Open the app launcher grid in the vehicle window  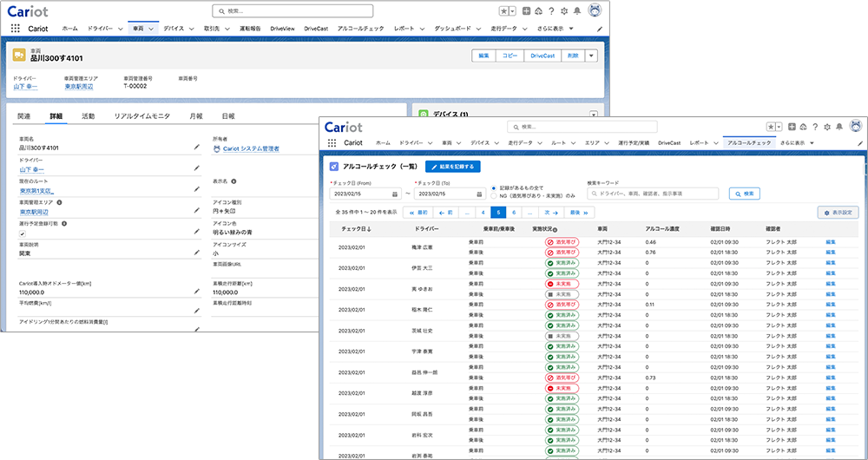(x=16, y=29)
